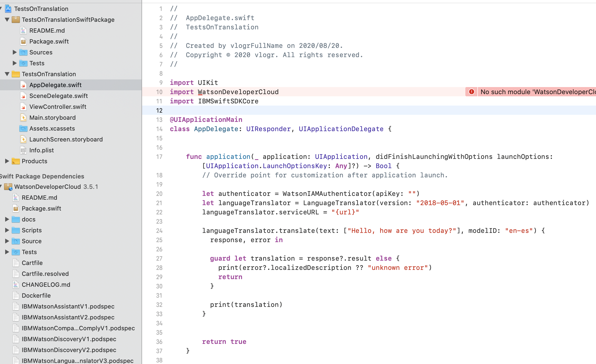
Task: Click the Info.plist file icon
Action: (23, 150)
